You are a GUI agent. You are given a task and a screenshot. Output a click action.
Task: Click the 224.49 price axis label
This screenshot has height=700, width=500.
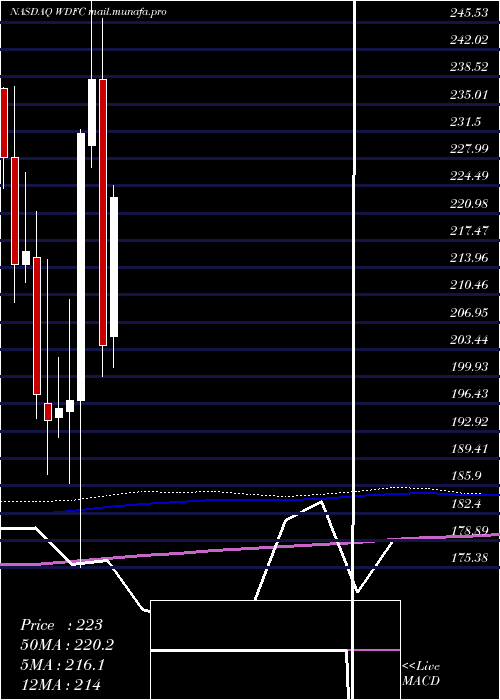(469, 176)
